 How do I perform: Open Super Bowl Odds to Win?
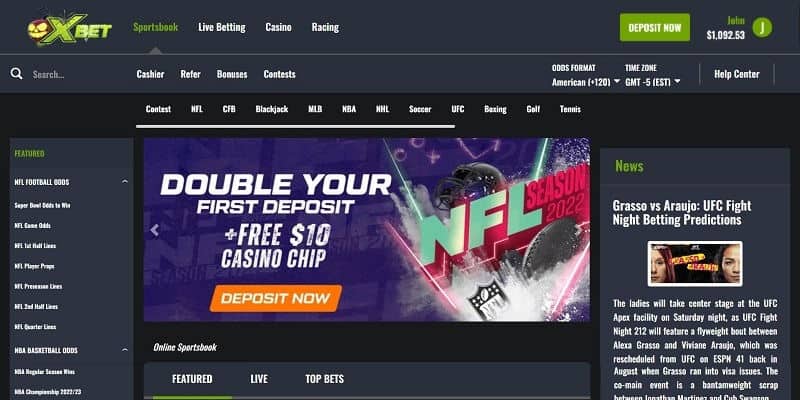coord(42,205)
